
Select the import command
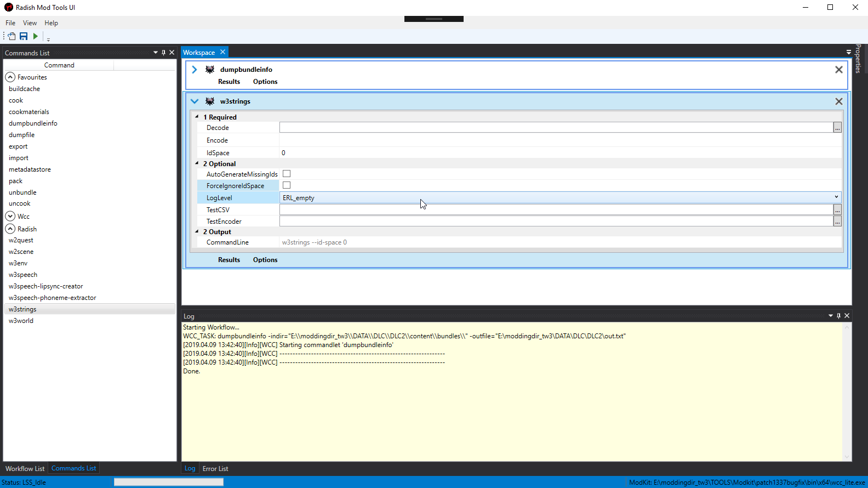coord(18,158)
